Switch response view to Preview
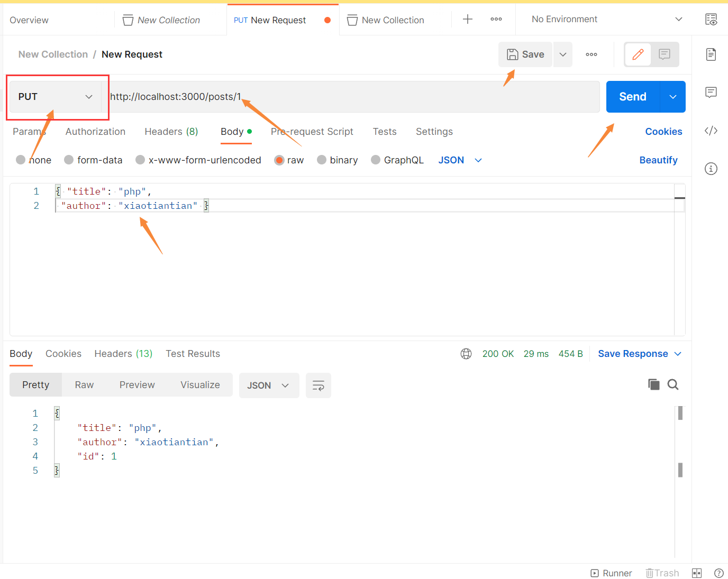The image size is (728, 579). click(137, 385)
